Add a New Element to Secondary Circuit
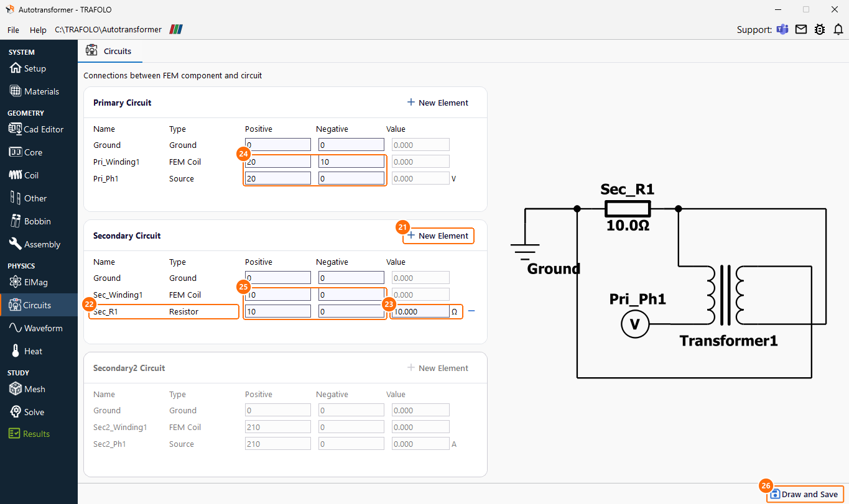 pos(437,236)
